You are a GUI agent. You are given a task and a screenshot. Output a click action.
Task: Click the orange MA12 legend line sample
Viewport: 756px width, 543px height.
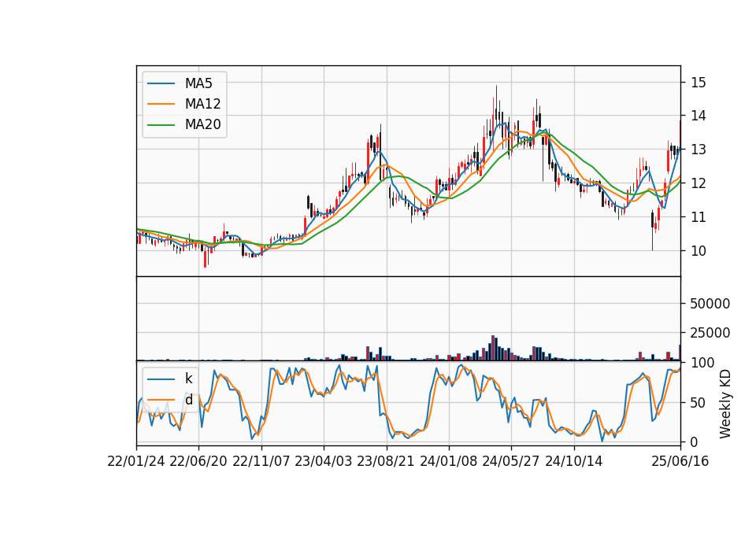coord(161,104)
